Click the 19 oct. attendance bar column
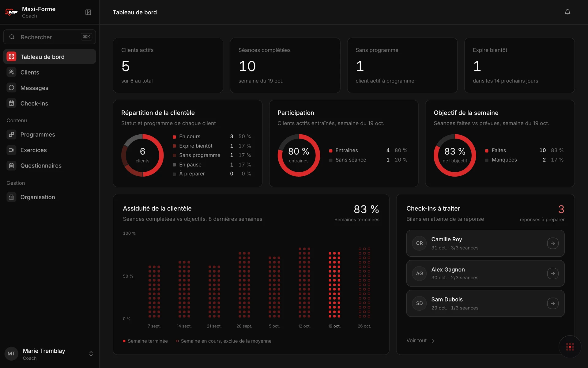Image resolution: width=588 pixels, height=368 pixels. coord(334,285)
